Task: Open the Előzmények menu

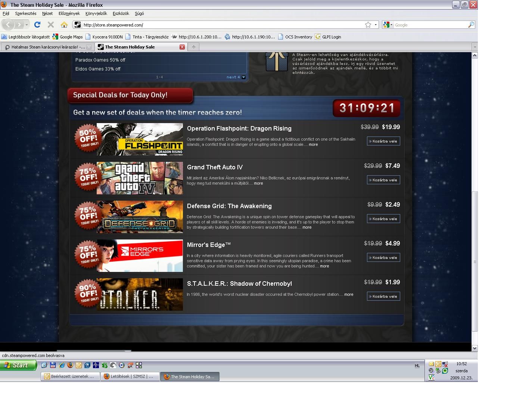Action: (x=69, y=13)
